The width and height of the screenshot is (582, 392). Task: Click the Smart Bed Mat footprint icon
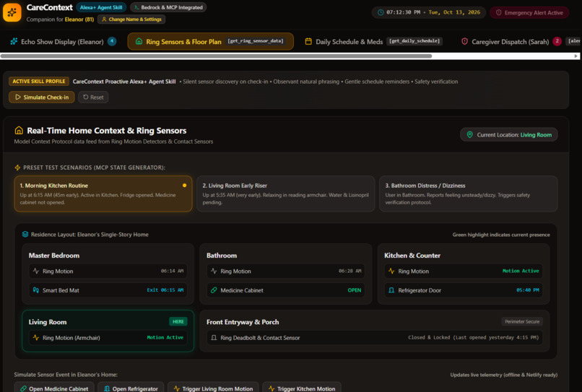[x=36, y=290]
